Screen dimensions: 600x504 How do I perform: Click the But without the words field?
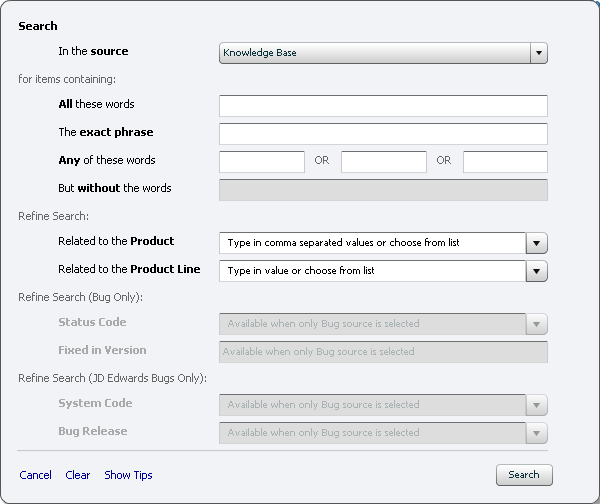[383, 190]
